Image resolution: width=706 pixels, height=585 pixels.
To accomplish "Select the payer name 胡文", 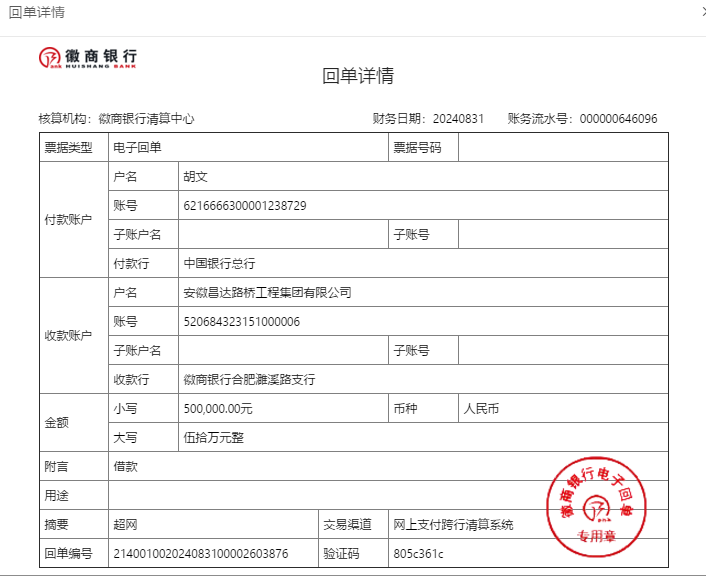I will tap(194, 177).
